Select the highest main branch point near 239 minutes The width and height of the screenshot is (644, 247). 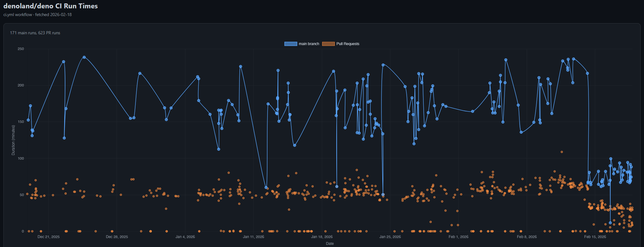tap(84, 57)
